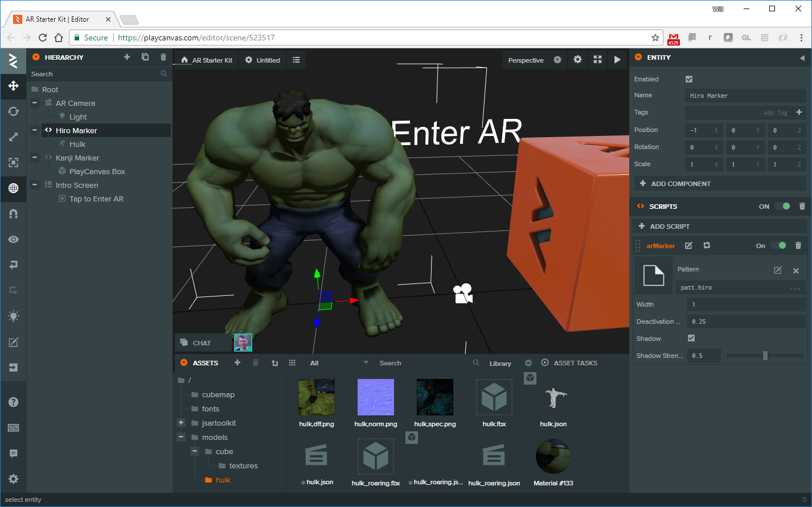Click the Focus eye icon in sidebar

[13, 240]
